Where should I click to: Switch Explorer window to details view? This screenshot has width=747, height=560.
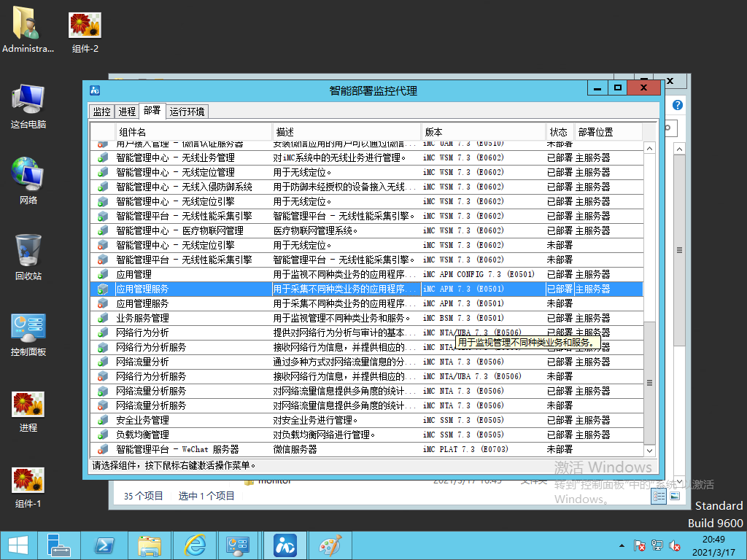[659, 497]
